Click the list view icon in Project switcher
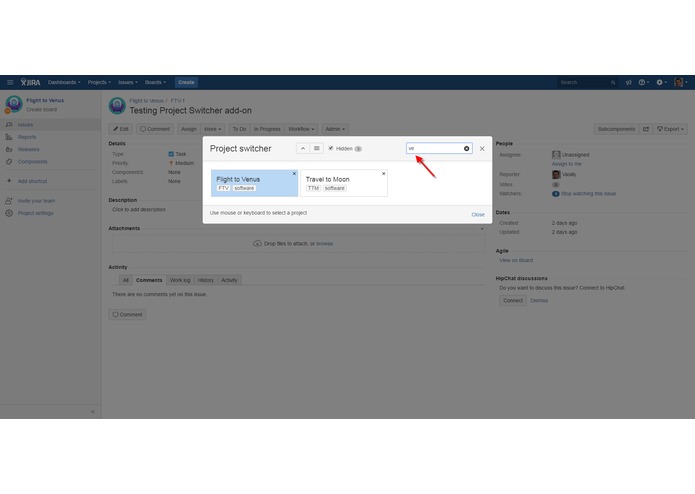695x494 pixels. (316, 148)
